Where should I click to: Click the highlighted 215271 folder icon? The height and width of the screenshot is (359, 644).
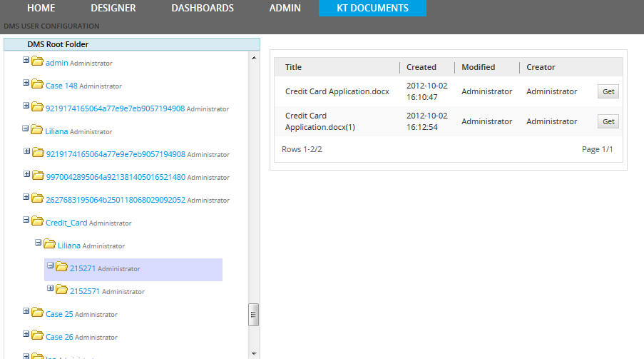pyautogui.click(x=61, y=268)
